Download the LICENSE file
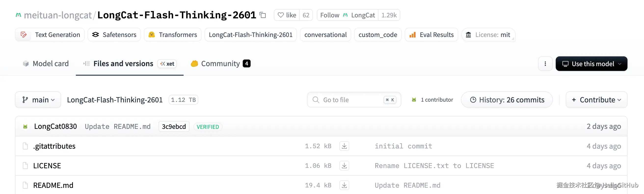 (x=344, y=166)
